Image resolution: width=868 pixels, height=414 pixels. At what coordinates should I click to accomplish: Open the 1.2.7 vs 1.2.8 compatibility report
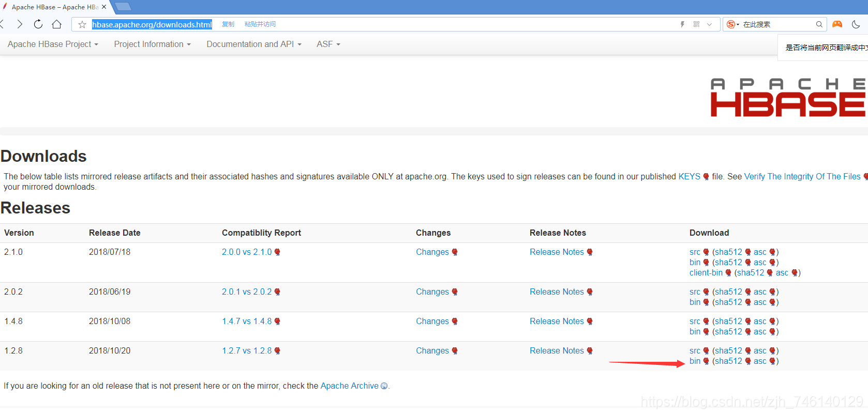pyautogui.click(x=247, y=350)
